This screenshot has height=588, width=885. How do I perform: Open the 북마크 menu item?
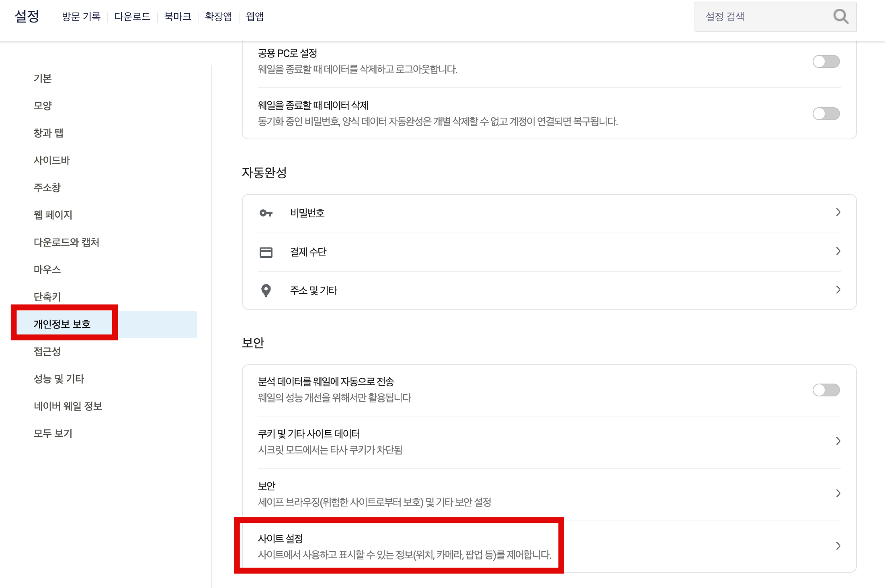click(x=178, y=17)
